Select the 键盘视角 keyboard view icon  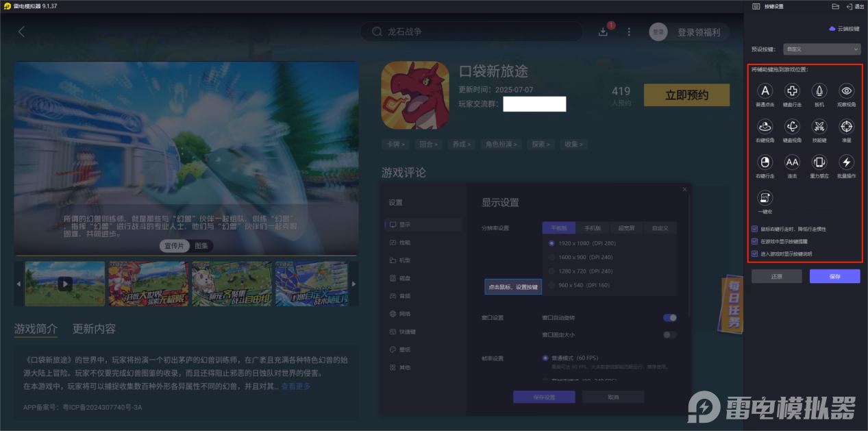(x=792, y=127)
